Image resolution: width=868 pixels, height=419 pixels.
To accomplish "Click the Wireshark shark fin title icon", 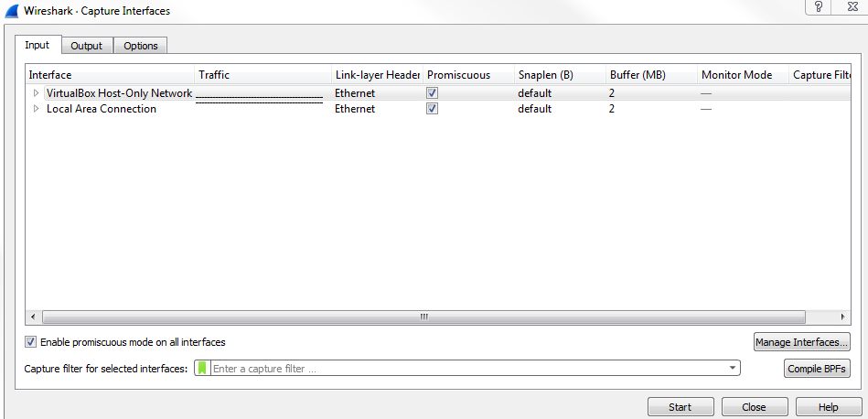I will point(12,10).
